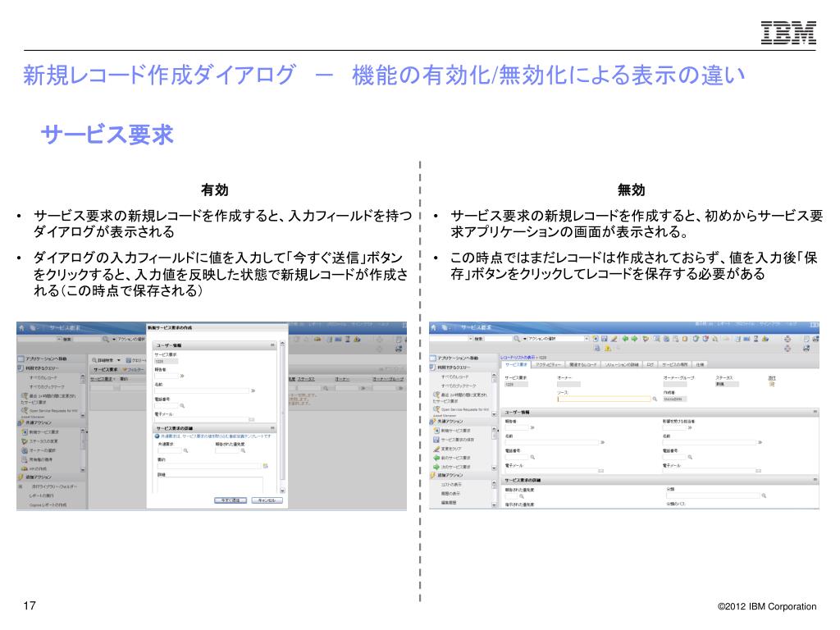
Task: Click レコード・リストの表示 breadcrumb link
Action: click(518, 358)
